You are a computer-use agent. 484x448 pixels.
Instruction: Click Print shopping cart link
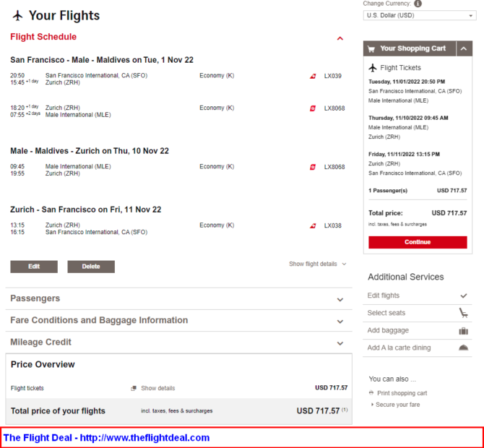tap(402, 393)
